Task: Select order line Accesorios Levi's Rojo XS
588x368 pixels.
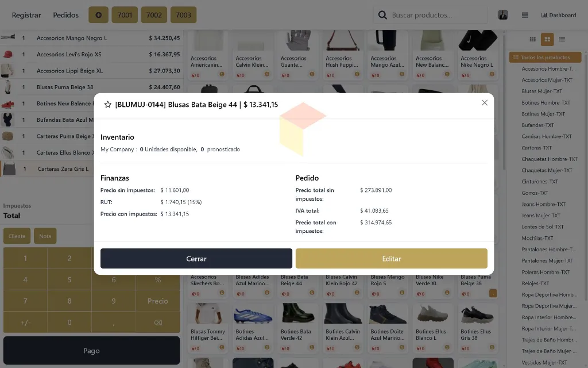Action: pos(91,54)
